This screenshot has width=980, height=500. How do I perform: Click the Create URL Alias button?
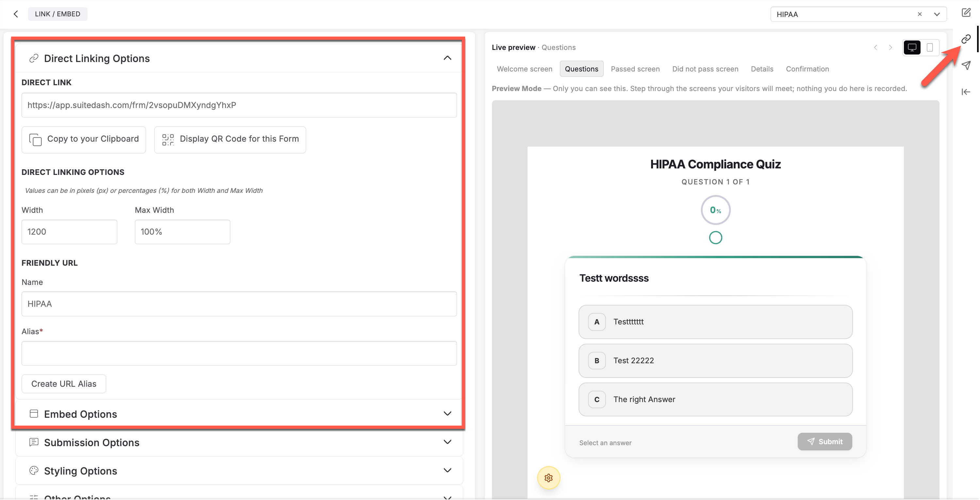tap(63, 384)
